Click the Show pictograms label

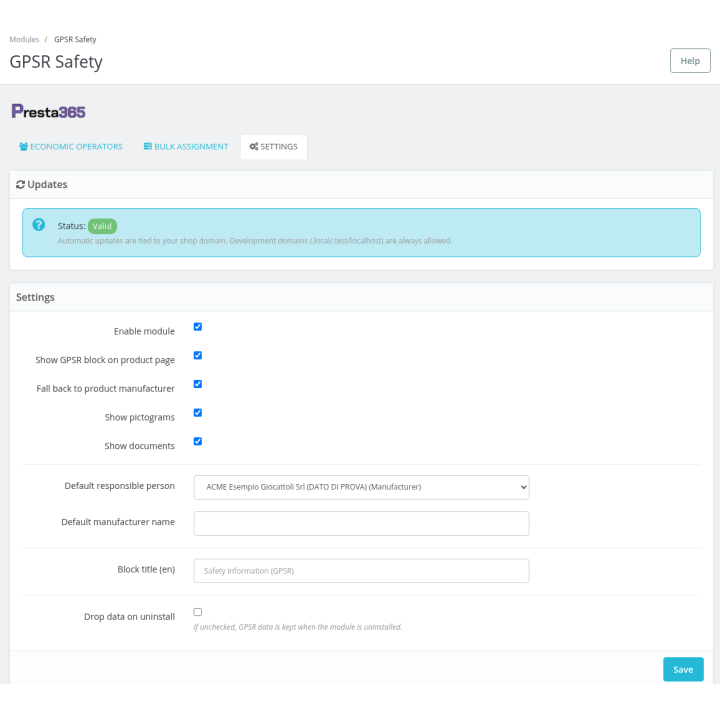(140, 417)
